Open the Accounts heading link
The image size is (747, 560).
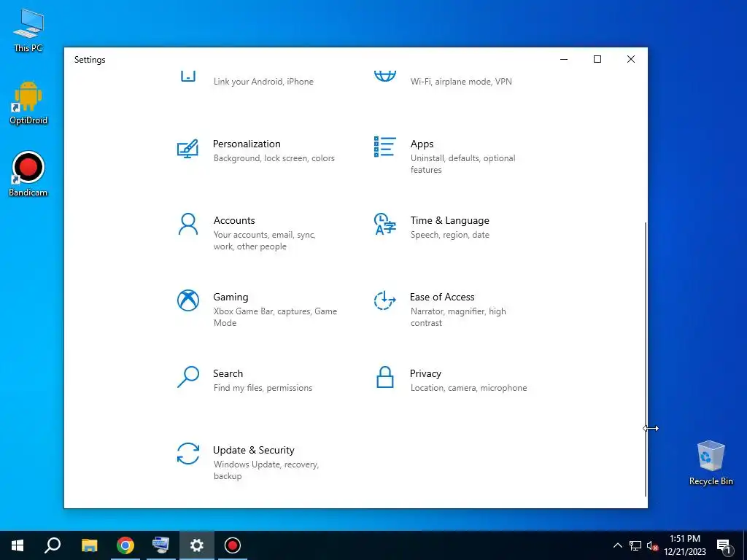(234, 220)
